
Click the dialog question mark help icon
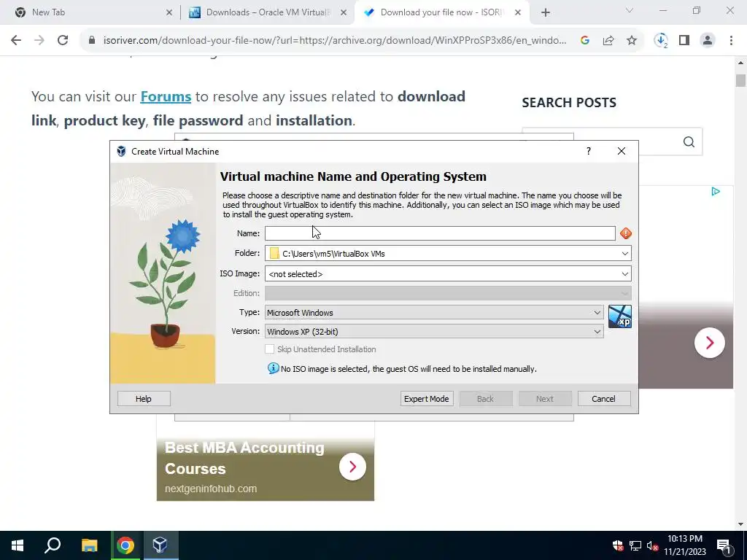click(x=589, y=151)
